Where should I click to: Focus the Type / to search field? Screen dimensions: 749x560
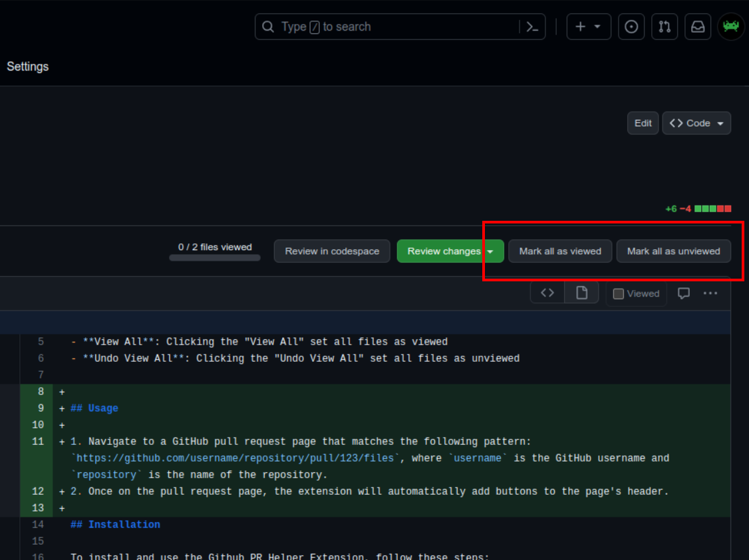tap(400, 27)
